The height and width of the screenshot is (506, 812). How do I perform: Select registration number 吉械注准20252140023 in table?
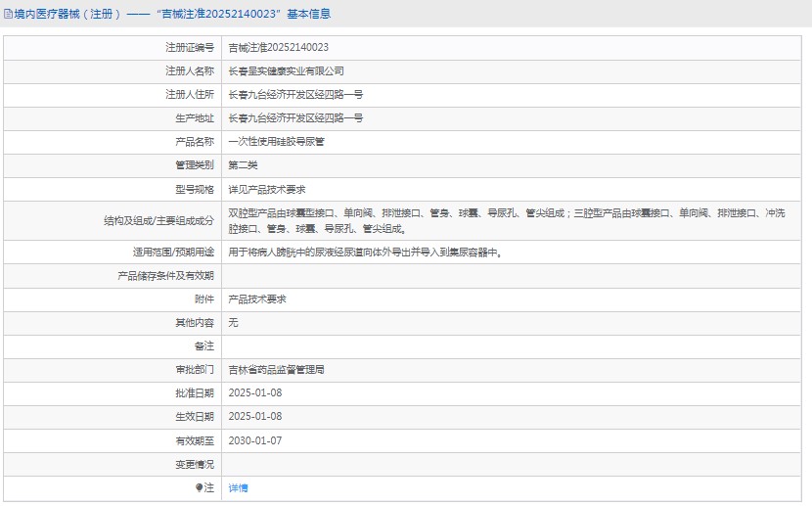pos(278,47)
